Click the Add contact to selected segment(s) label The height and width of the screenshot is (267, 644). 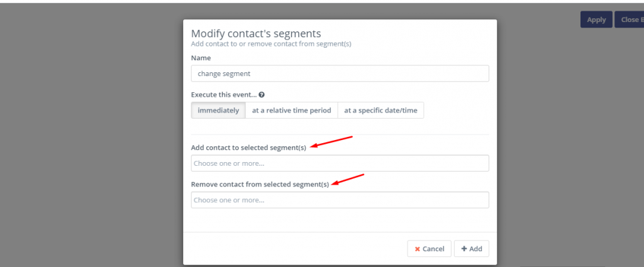[x=248, y=148]
